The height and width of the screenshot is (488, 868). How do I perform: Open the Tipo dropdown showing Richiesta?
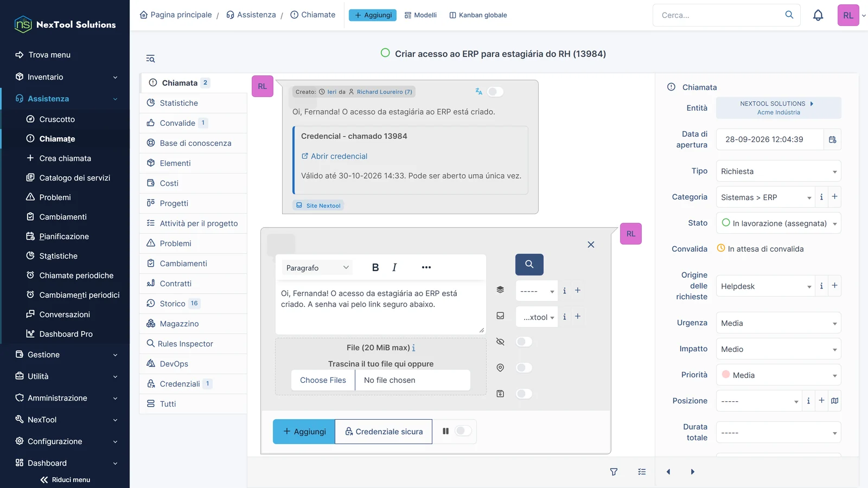778,171
